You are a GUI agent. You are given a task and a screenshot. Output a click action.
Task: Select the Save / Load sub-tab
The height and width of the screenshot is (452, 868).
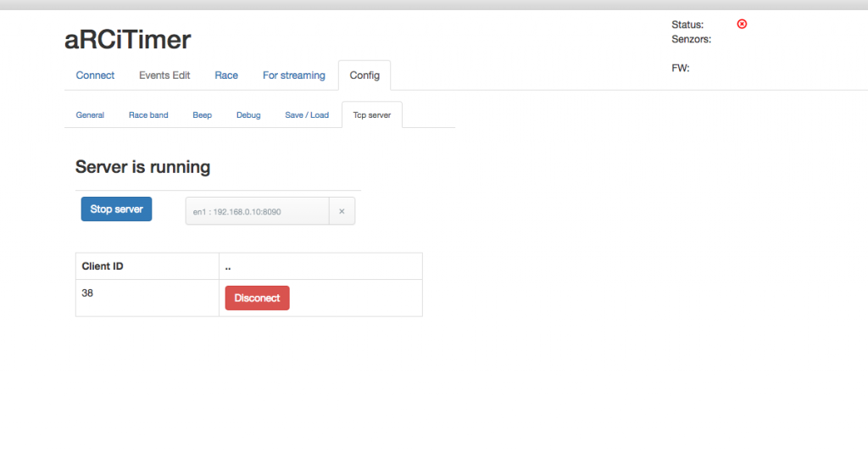point(306,115)
